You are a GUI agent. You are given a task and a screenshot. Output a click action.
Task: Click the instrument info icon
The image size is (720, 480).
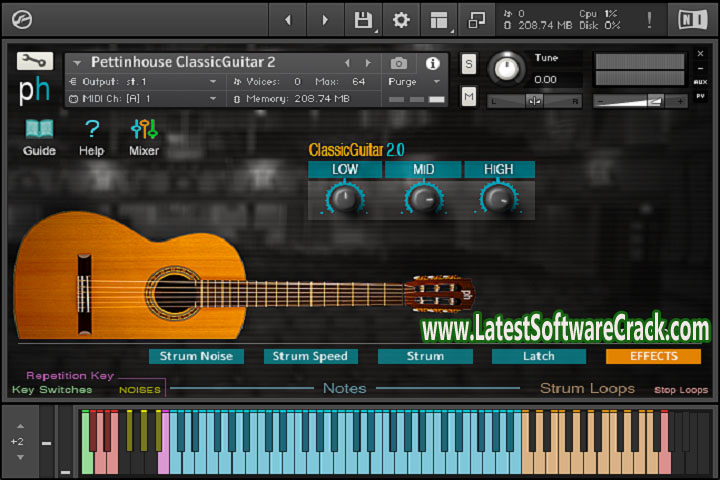[x=432, y=63]
